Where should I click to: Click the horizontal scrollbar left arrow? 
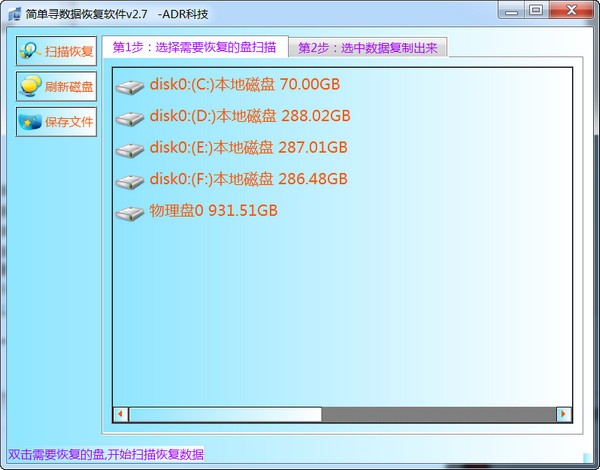121,414
